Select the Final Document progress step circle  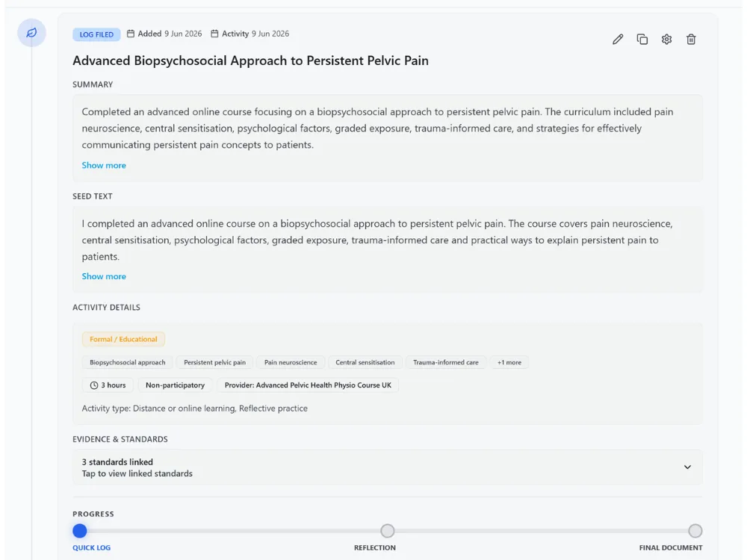coord(695,530)
